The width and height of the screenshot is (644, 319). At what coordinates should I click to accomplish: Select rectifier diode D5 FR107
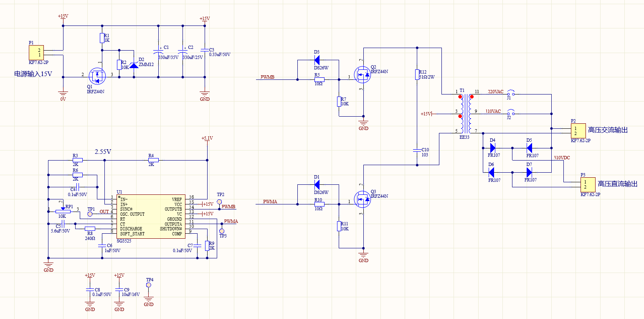click(529, 148)
